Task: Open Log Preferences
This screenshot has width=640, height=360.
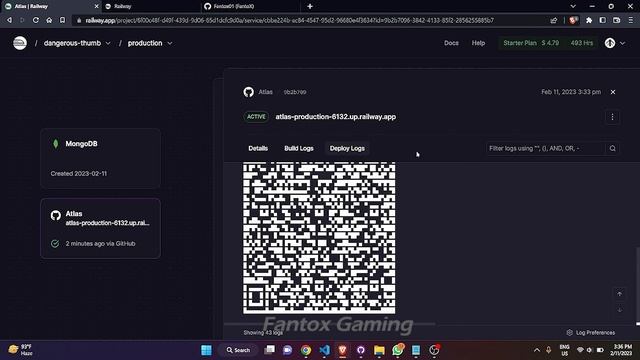Action: tap(591, 333)
